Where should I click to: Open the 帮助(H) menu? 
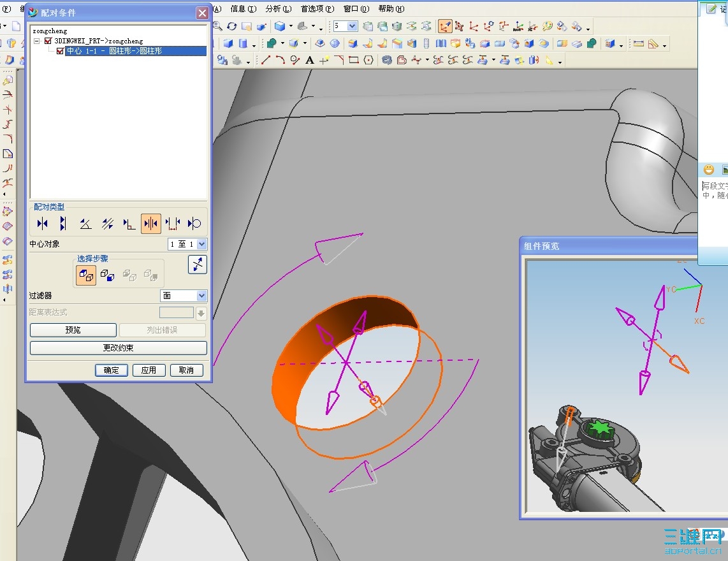391,9
